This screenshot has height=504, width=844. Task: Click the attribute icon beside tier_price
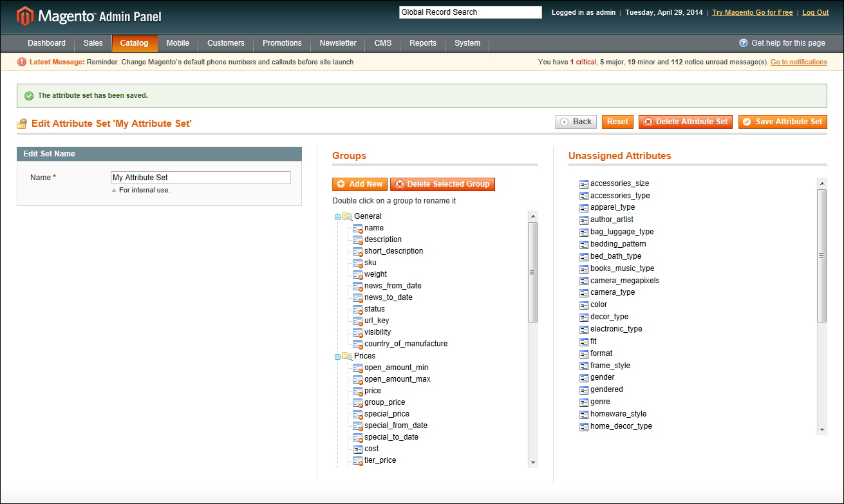tap(358, 461)
